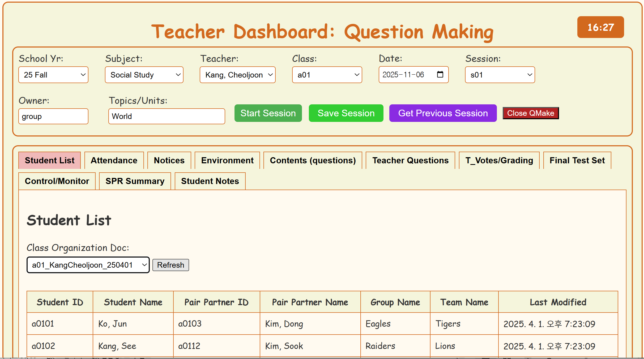Viewport: 644px width, 359px height.
Task: Open the date picker calendar icon
Action: tap(440, 75)
